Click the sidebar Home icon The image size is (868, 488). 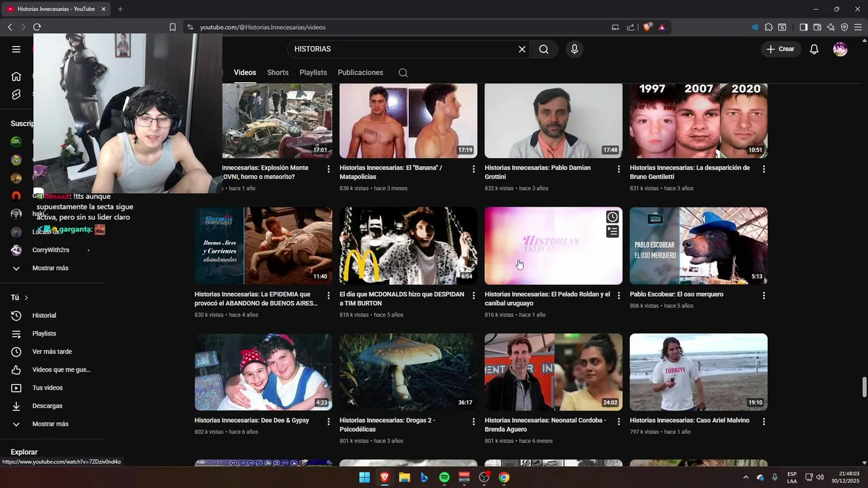[16, 76]
